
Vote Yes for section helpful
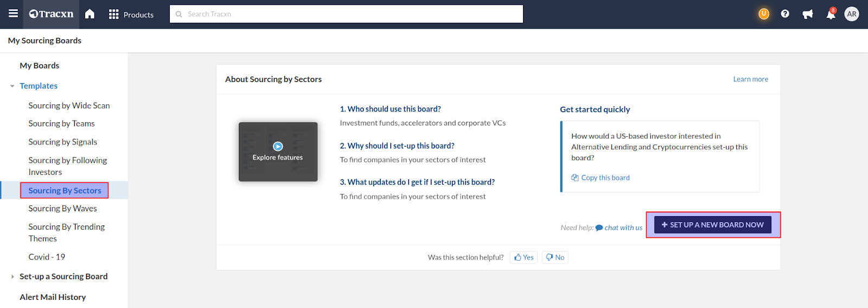[524, 257]
